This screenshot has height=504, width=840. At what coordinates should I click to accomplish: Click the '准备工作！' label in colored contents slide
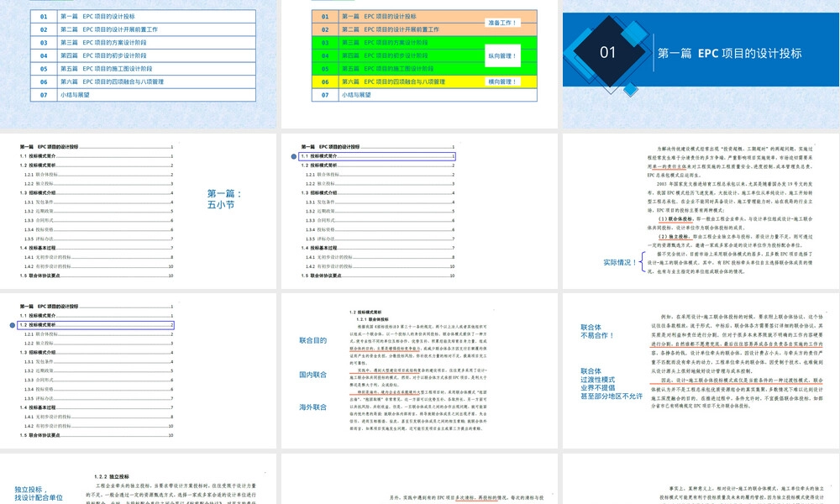point(502,23)
